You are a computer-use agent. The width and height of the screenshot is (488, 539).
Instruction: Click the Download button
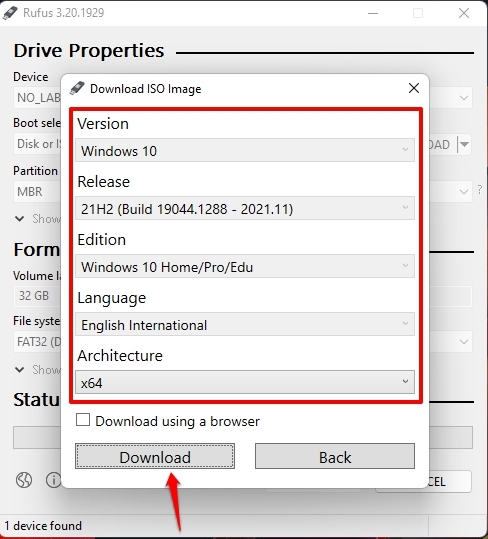pyautogui.click(x=155, y=456)
